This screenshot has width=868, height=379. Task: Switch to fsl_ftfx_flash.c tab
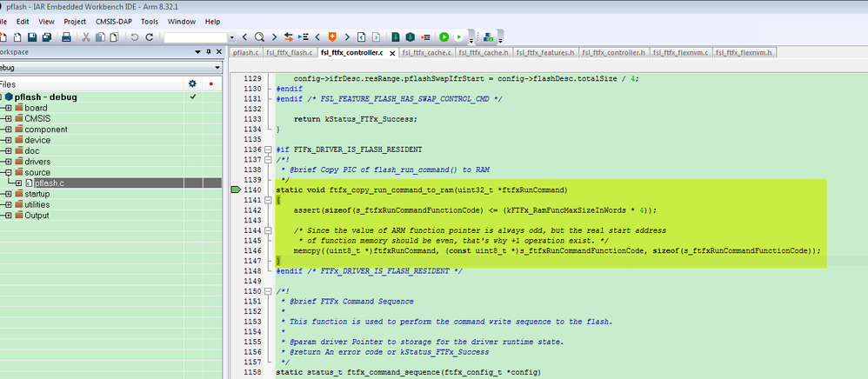point(289,52)
